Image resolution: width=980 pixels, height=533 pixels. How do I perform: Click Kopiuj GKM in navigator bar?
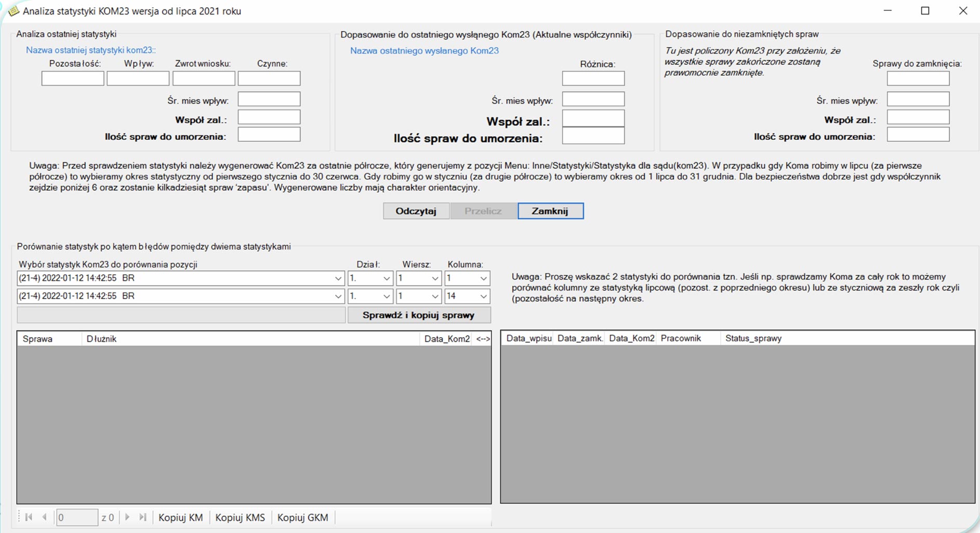[x=303, y=517]
